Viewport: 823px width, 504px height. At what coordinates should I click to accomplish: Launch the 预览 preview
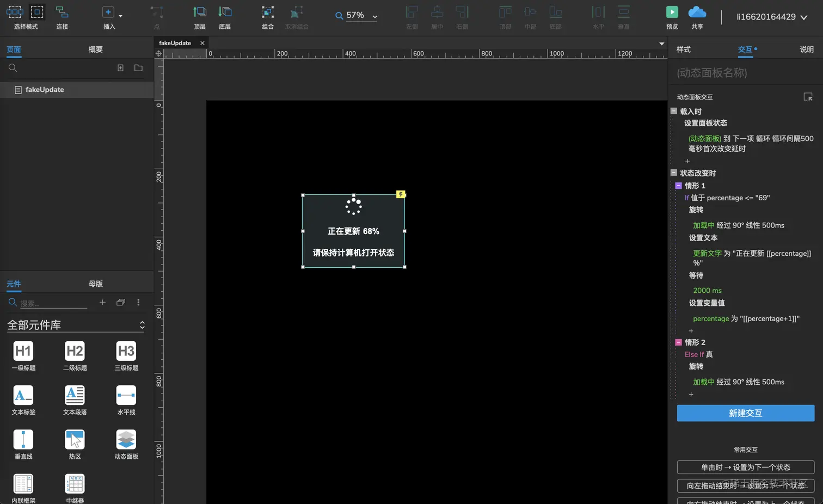pyautogui.click(x=672, y=12)
